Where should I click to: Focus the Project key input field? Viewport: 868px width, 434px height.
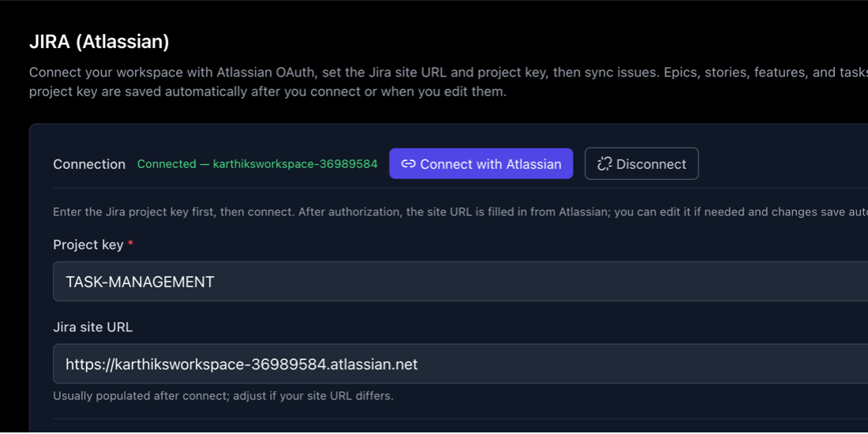coord(461,282)
